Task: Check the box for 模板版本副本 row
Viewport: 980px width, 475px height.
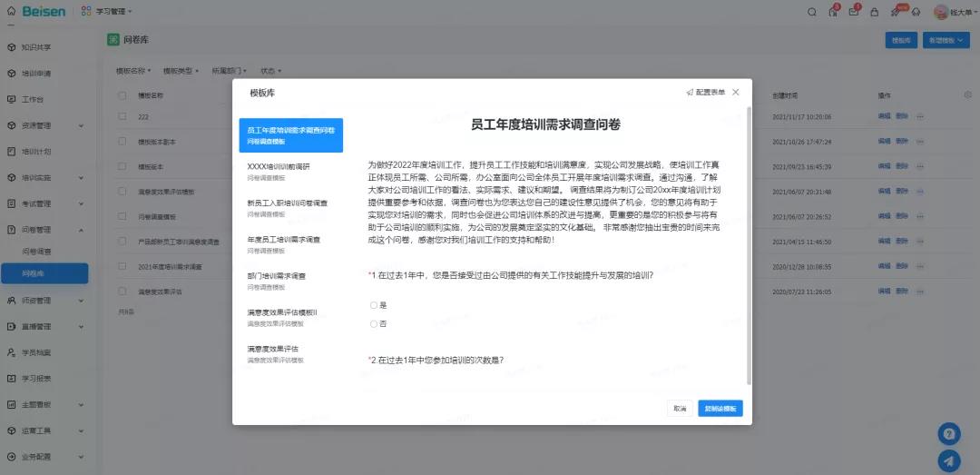Action: pos(122,142)
